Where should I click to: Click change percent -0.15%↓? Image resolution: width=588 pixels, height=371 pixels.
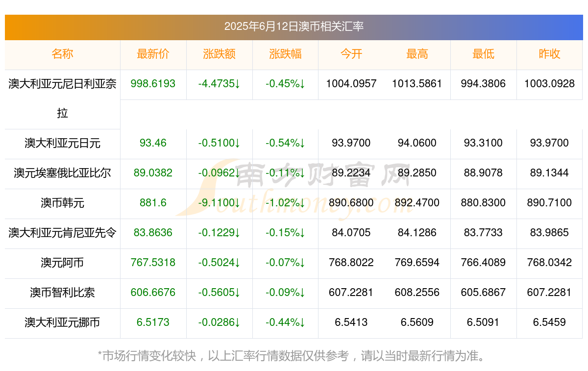pyautogui.click(x=285, y=233)
